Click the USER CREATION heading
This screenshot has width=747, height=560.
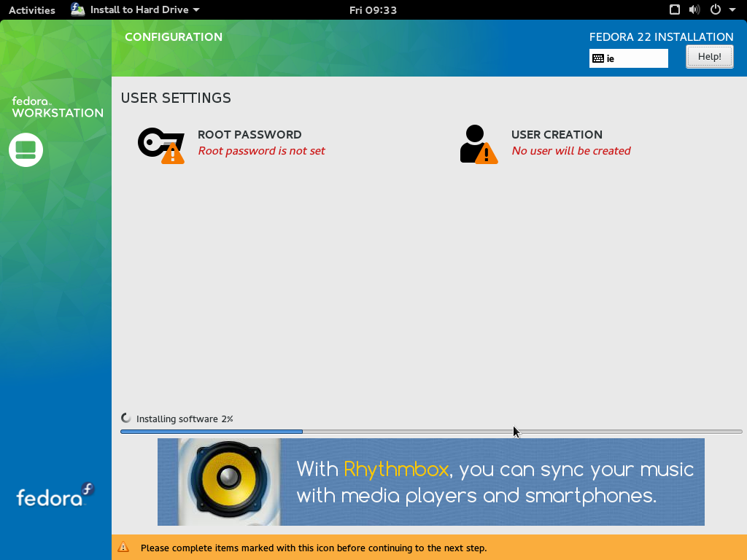tap(557, 135)
